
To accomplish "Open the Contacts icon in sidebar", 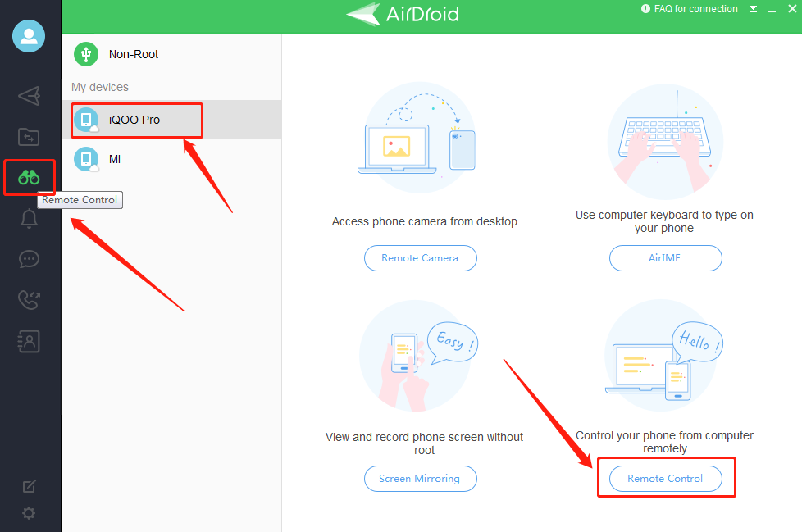I will click(x=29, y=341).
